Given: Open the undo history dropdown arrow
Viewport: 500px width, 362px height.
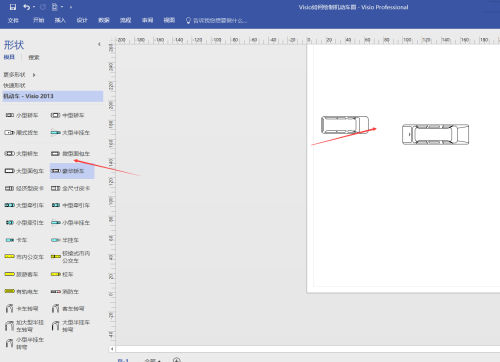Looking at the screenshot, I should [34, 7].
